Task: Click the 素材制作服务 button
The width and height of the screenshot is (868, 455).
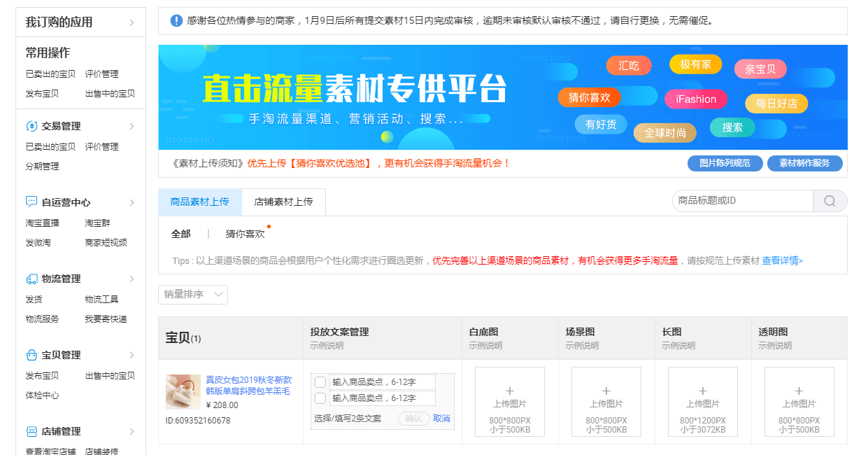Action: click(804, 163)
